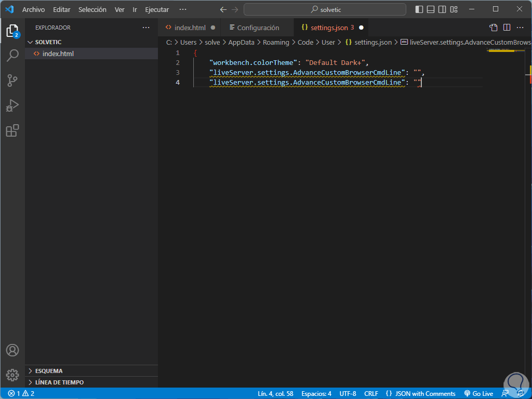
Task: Click Go Live in status bar
Action: point(478,394)
